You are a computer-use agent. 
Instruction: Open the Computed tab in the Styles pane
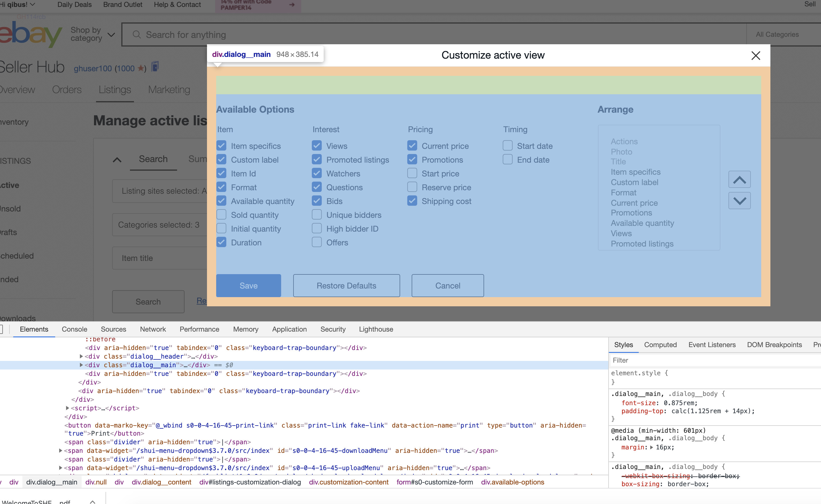click(660, 345)
